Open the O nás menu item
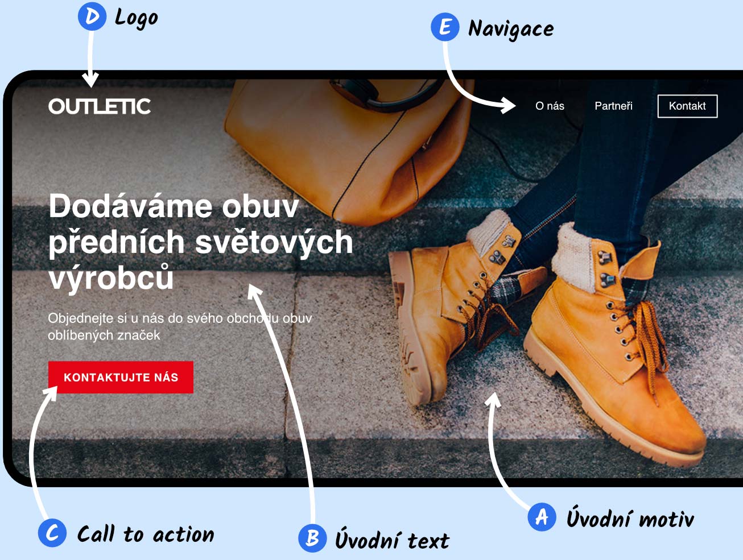This screenshot has height=560, width=743. click(550, 106)
